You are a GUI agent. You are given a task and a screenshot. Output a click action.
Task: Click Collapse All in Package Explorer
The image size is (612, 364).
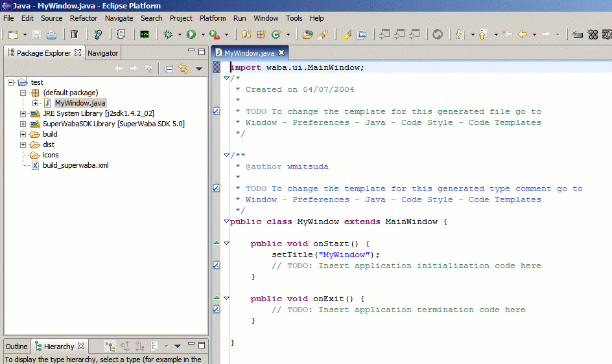point(169,69)
